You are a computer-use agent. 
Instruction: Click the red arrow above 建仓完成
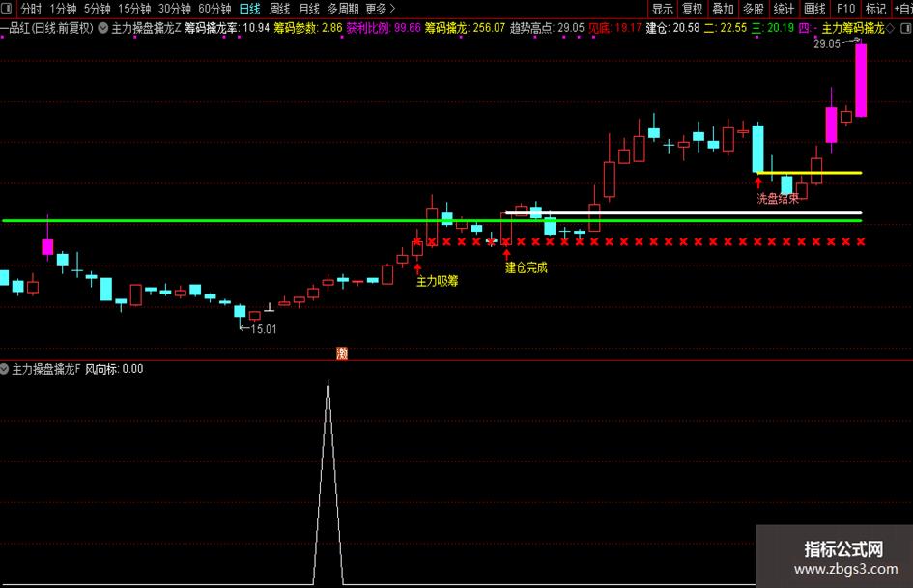click(x=506, y=254)
